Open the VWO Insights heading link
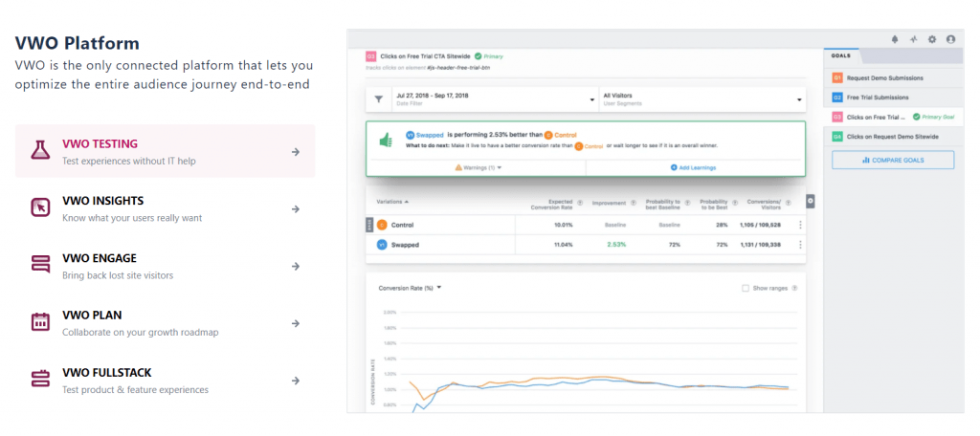 pos(103,201)
